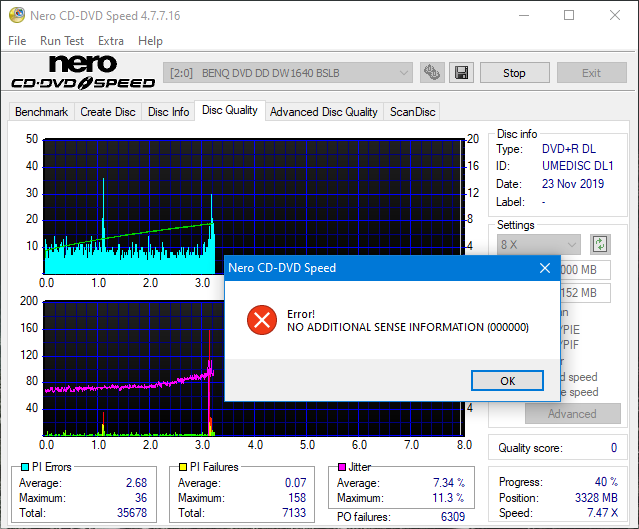Image resolution: width=639 pixels, height=529 pixels.
Task: Click the Position 3328 MB value
Action: point(596,498)
